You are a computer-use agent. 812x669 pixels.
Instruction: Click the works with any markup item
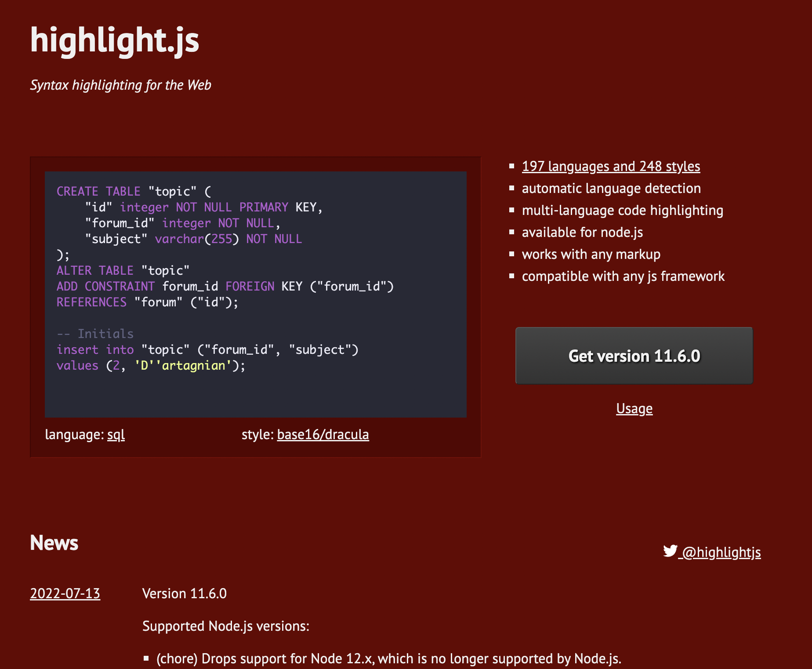(x=591, y=254)
